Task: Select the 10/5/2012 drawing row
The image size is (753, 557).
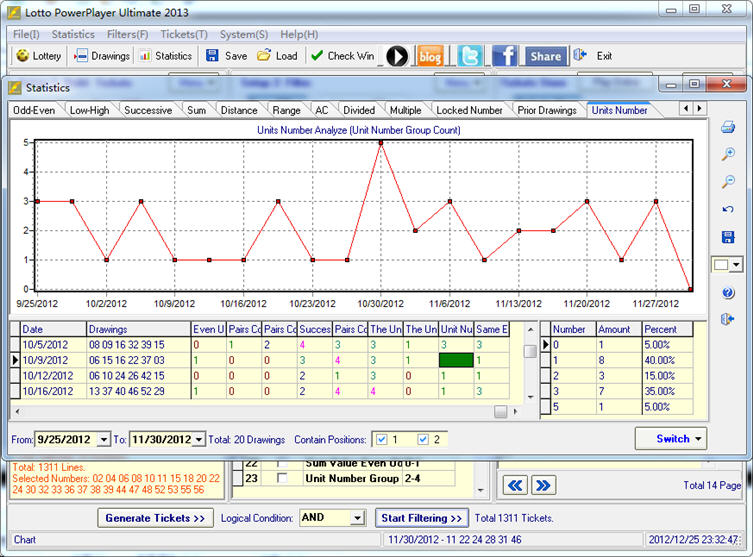Action: point(260,345)
